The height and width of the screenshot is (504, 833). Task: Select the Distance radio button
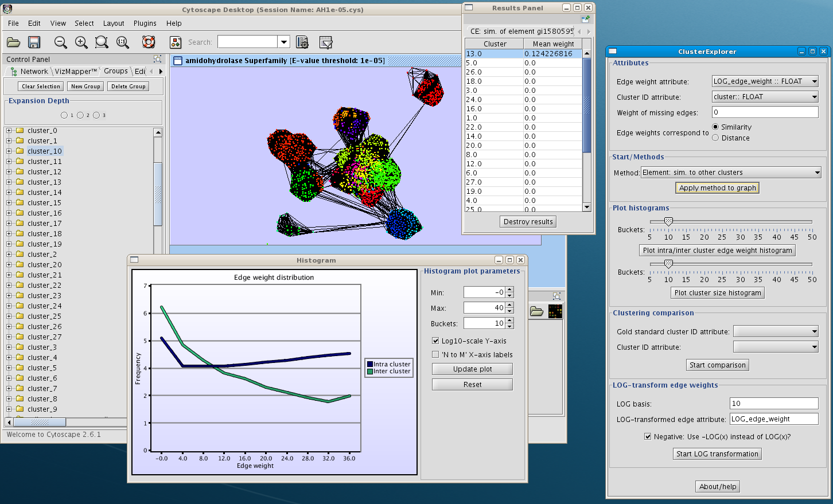pos(715,138)
